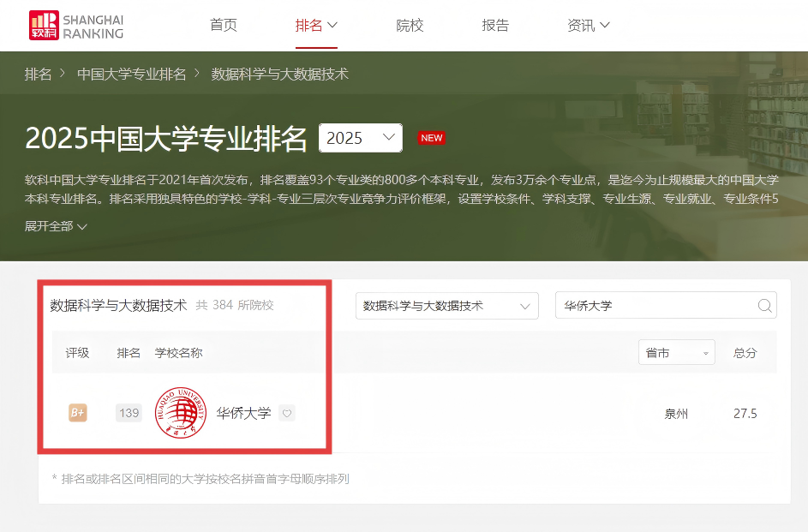This screenshot has height=532, width=808.
Task: Click the 数据科学与大数据技术 table heading
Action: (x=118, y=305)
